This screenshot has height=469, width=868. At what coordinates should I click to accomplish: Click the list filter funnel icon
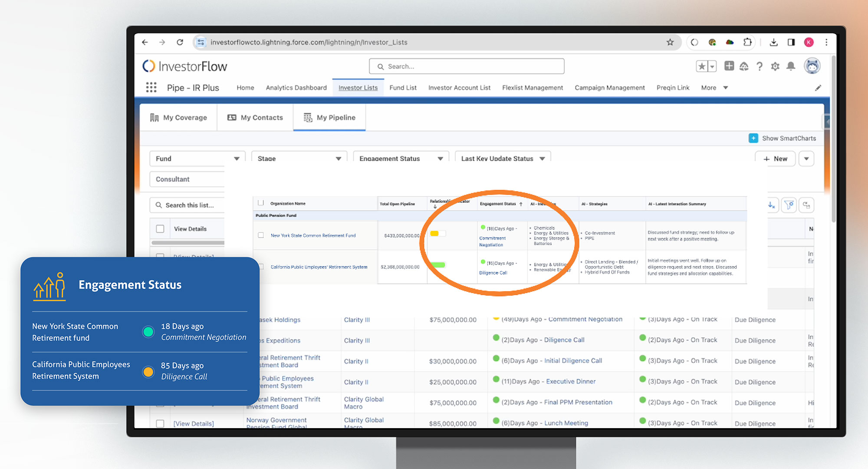[x=789, y=205]
